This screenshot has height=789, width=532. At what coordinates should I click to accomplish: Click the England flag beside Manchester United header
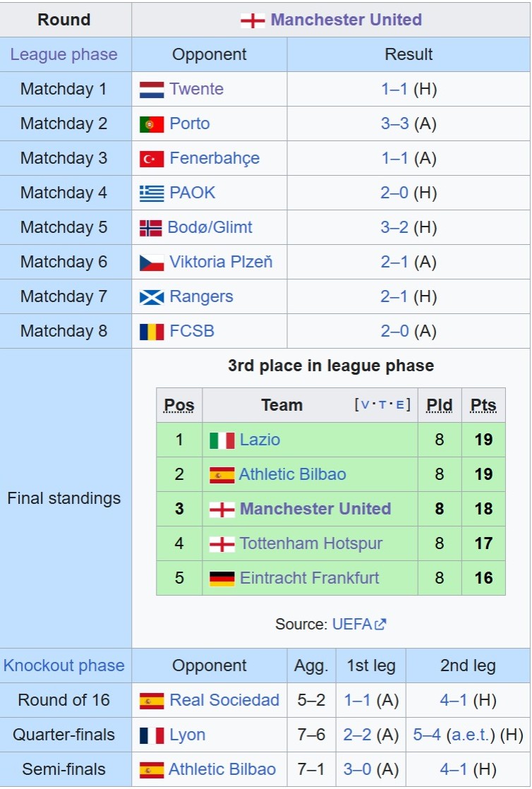point(252,20)
